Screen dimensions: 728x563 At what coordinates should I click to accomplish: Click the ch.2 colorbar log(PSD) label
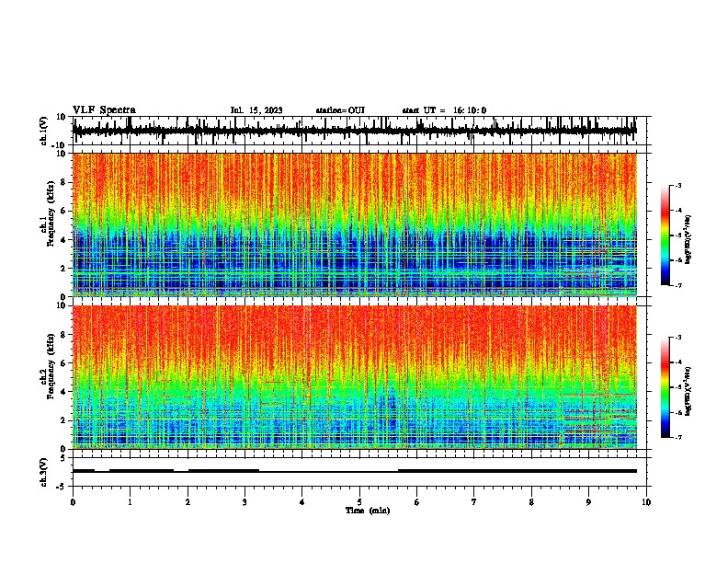coord(688,391)
